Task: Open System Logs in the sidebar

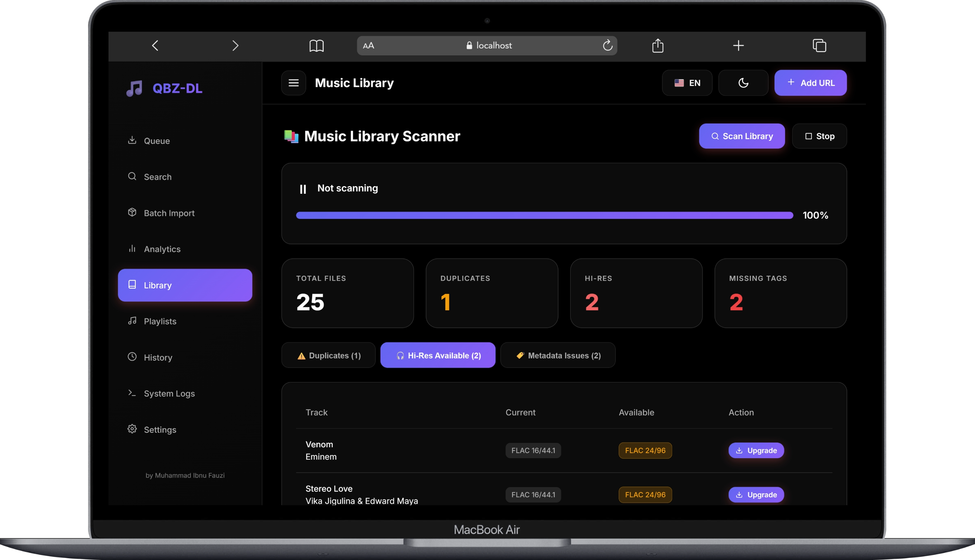Action: click(x=185, y=394)
